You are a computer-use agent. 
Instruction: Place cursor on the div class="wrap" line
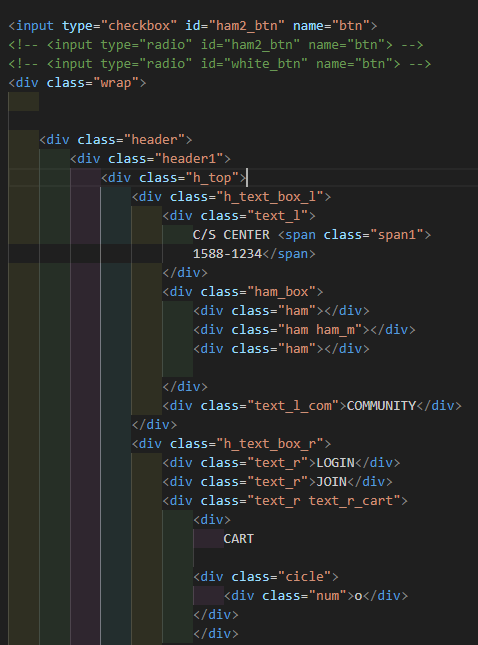pos(77,83)
